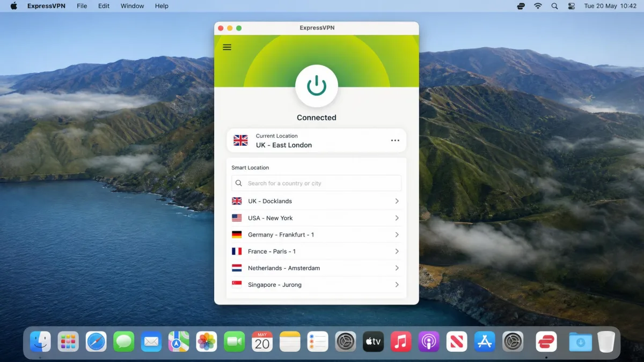Open the File menu
This screenshot has width=644, height=362.
82,6
